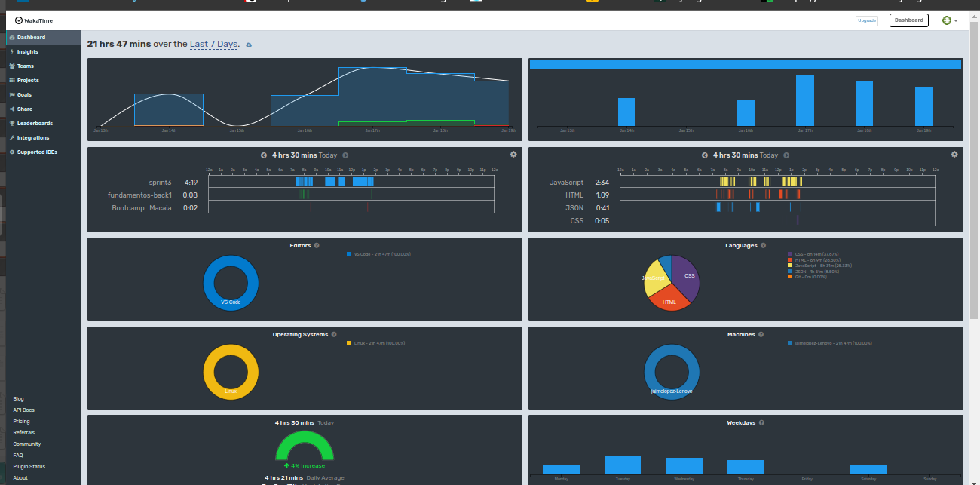The width and height of the screenshot is (980, 485).
Task: Click the VS Code donut chart
Action: (x=231, y=262)
